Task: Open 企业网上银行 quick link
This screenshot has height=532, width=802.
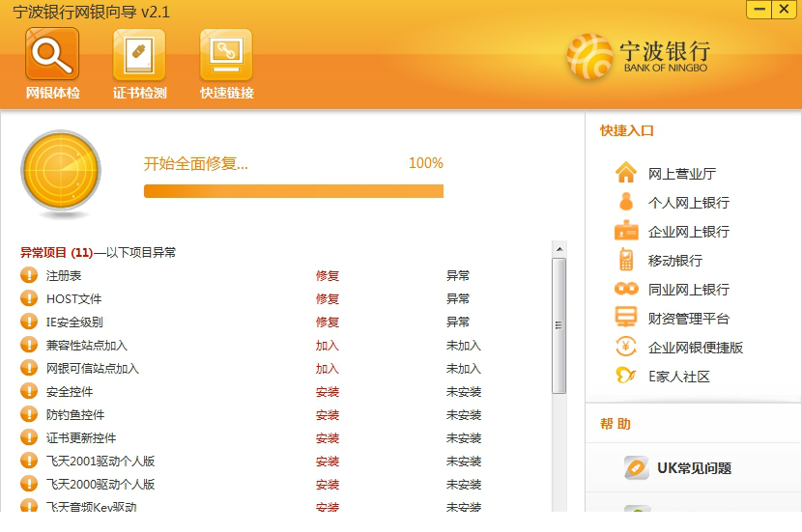Action: pos(688,232)
